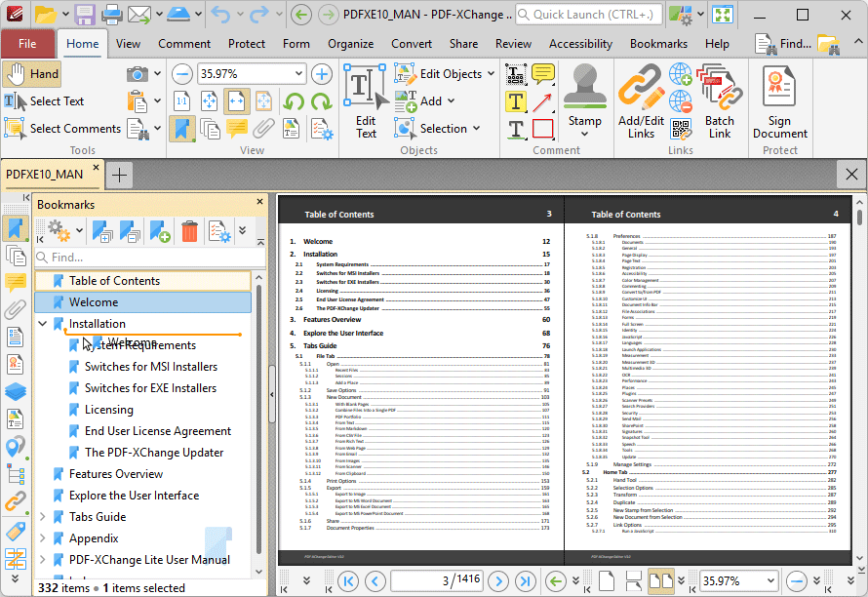
Task: Open the File menu
Action: click(27, 44)
